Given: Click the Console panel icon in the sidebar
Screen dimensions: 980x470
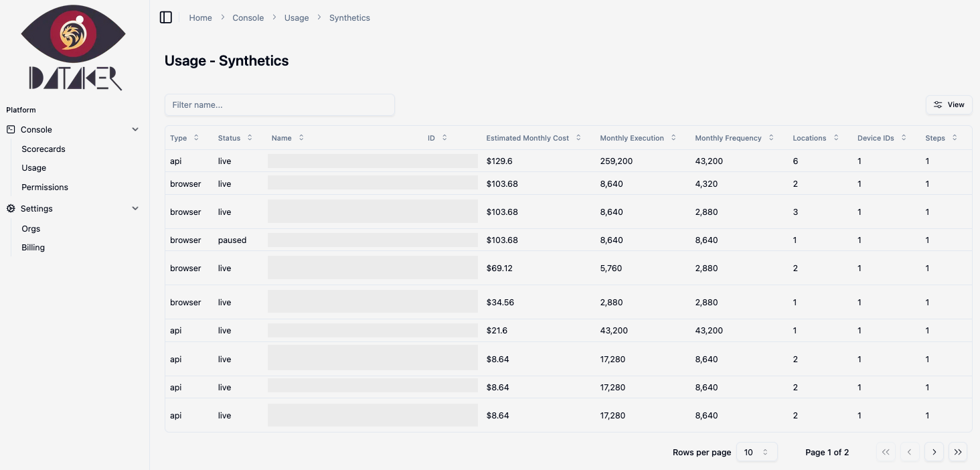Looking at the screenshot, I should [x=9, y=129].
